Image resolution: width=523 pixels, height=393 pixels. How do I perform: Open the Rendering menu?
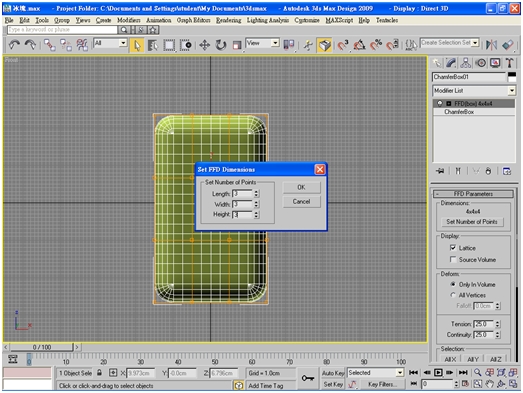[x=228, y=20]
